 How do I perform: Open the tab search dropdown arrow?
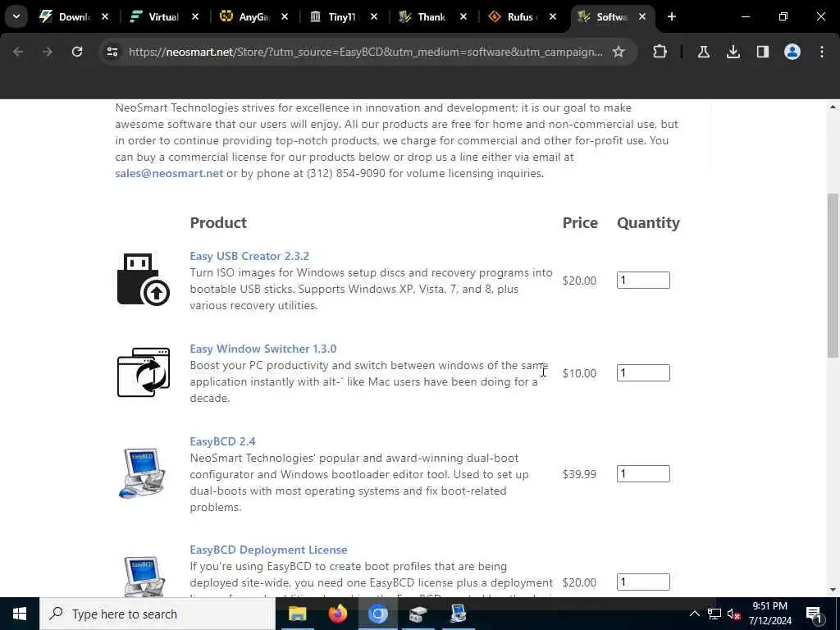click(16, 16)
